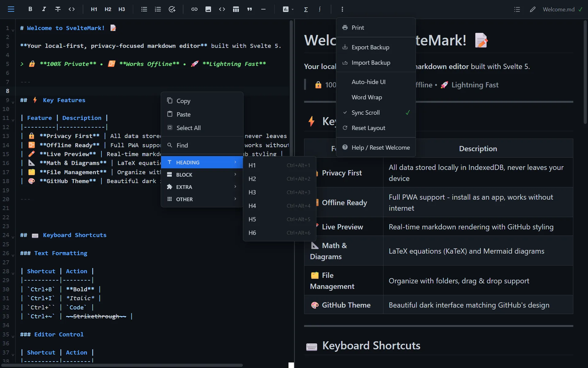Choose Print from the options menu

[x=376, y=28]
